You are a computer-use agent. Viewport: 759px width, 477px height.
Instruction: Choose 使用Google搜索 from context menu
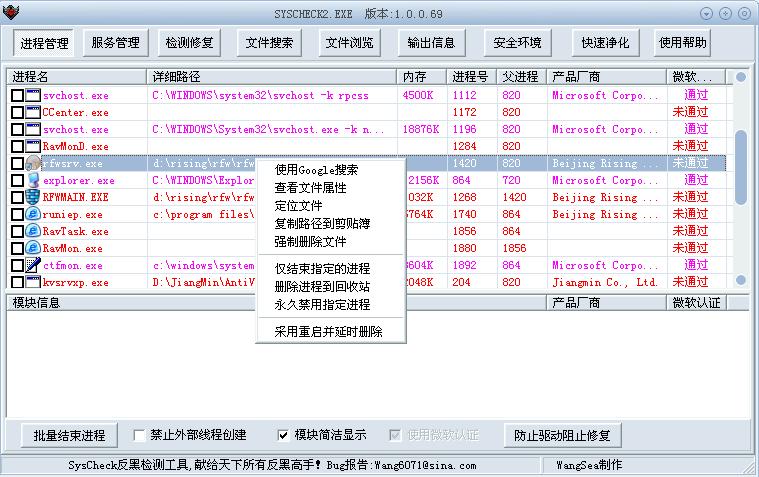[331, 170]
